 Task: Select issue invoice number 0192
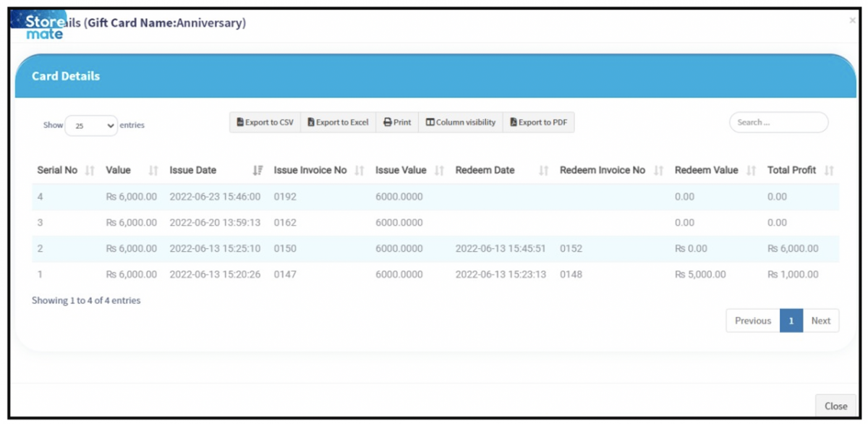click(285, 197)
